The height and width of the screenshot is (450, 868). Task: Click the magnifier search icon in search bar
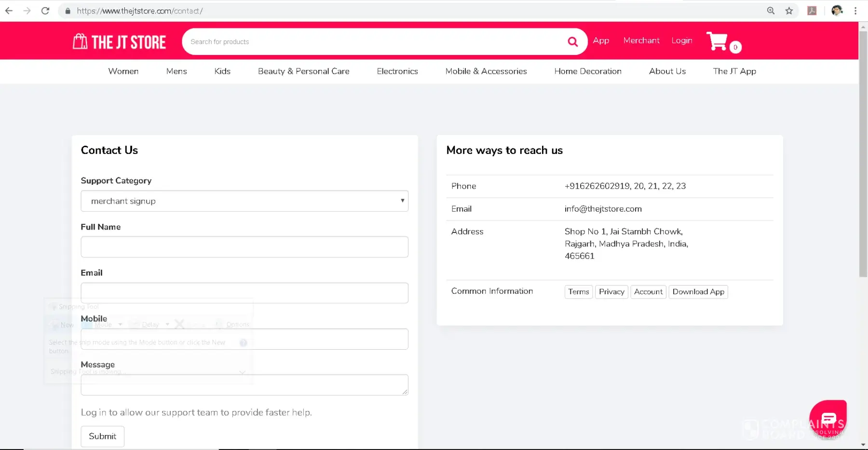pyautogui.click(x=572, y=42)
